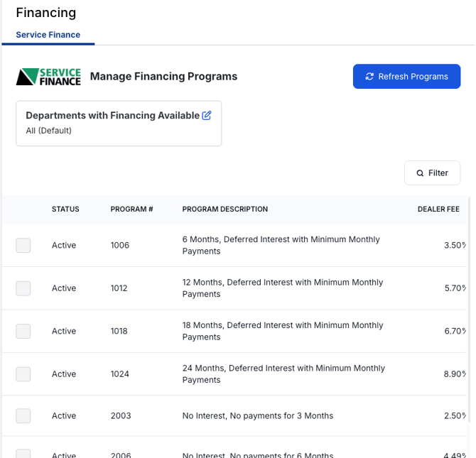Viewport: 476px width, 458px height.
Task: Click program number 1018
Action: click(119, 331)
